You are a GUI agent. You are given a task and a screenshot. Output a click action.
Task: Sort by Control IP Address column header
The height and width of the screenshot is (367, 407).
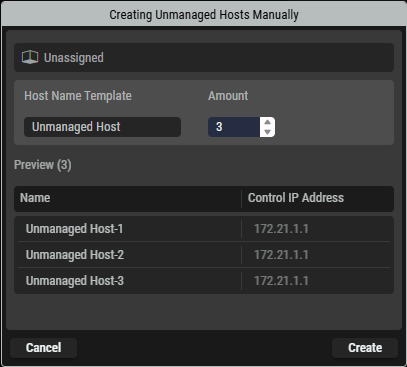coord(318,198)
